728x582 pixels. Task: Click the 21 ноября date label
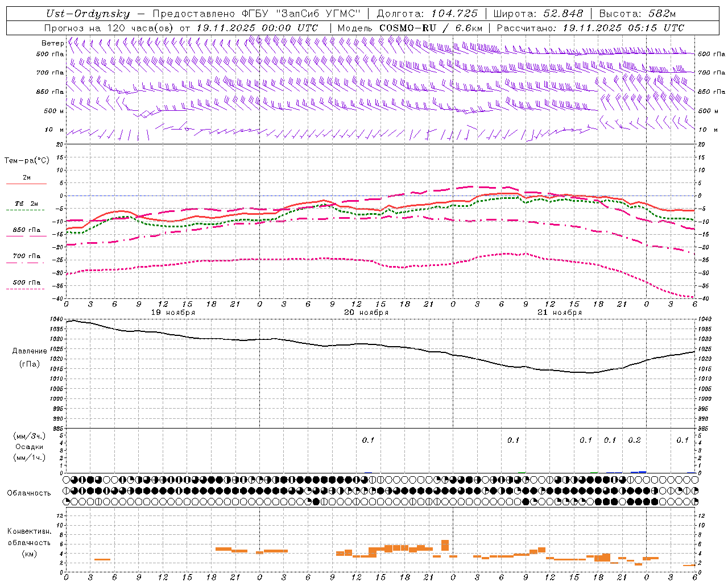(560, 313)
